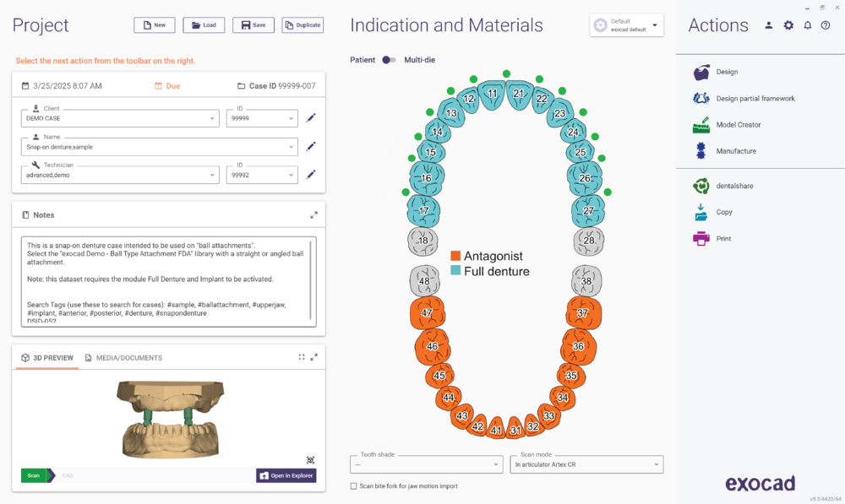Enable Scan bite fork for jaw motion import

(x=353, y=485)
